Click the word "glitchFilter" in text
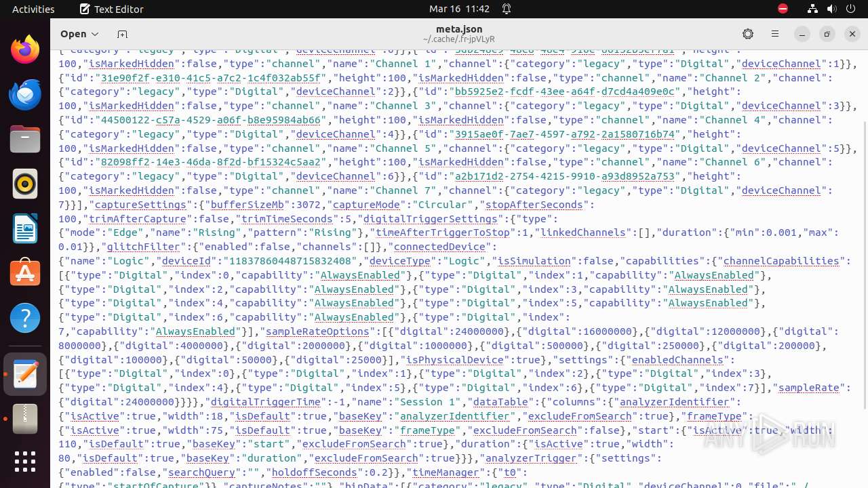The width and height of the screenshot is (868, 488). (x=142, y=247)
